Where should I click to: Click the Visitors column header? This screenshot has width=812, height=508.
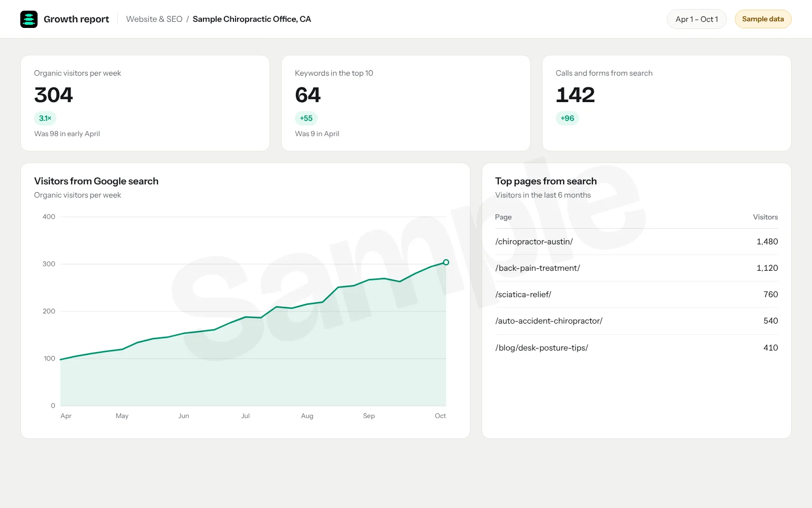(765, 217)
